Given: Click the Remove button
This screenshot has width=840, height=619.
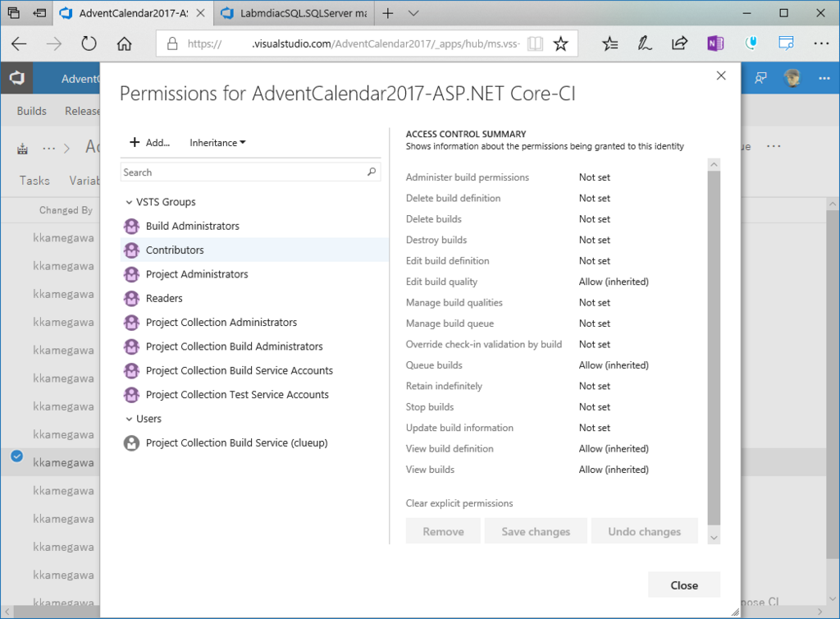Looking at the screenshot, I should coord(443,531).
